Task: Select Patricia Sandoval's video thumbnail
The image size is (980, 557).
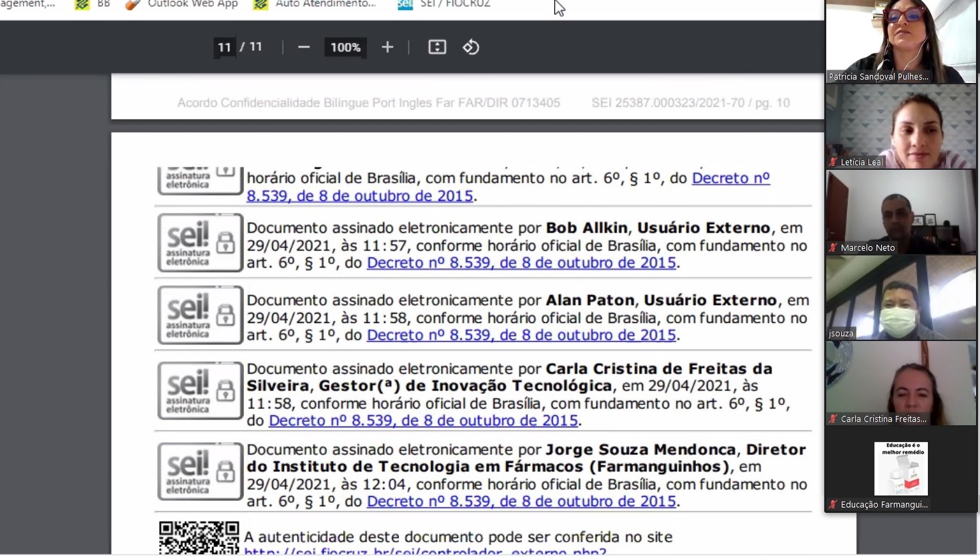Action: [x=900, y=41]
